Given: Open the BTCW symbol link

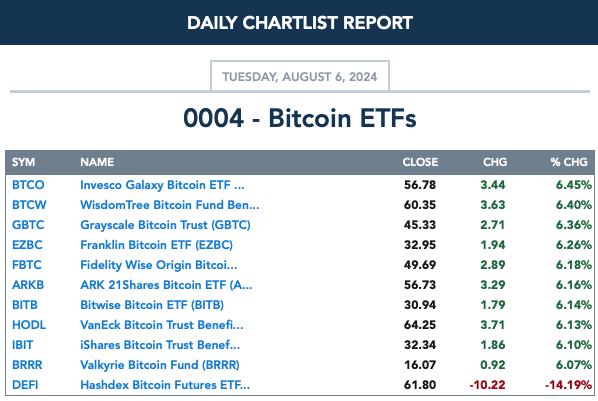Looking at the screenshot, I should click(29, 205).
